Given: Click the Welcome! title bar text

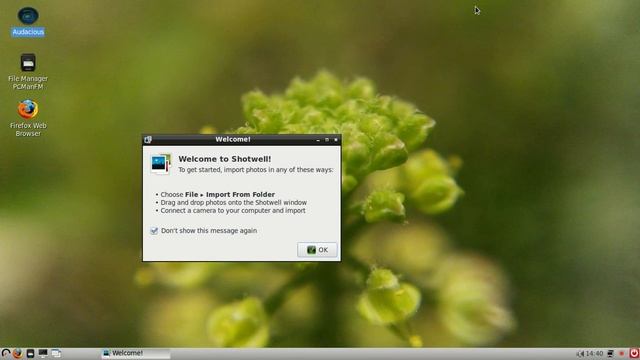Looking at the screenshot, I should click(233, 140).
